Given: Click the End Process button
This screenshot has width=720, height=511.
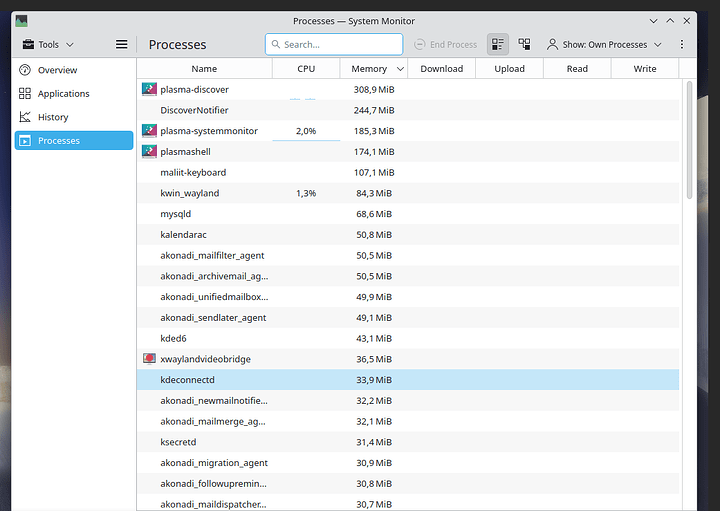Looking at the screenshot, I should click(x=445, y=44).
